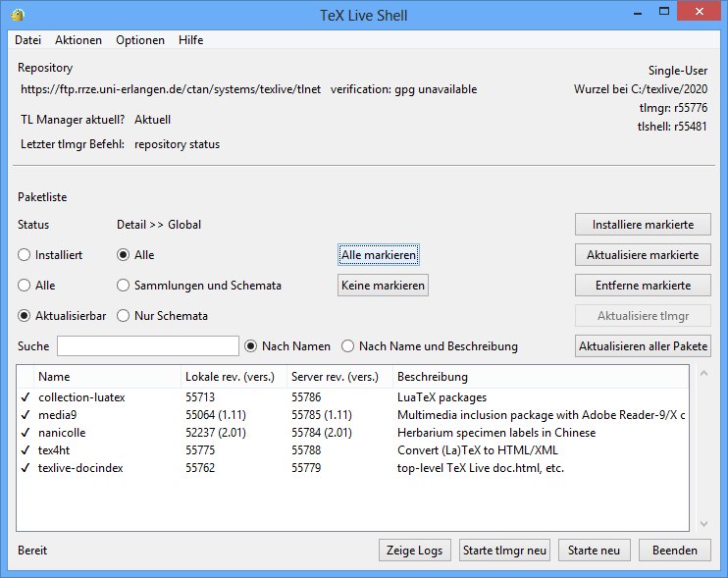Open the Aktionen menu
Screen dimensions: 728x578
tap(78, 40)
